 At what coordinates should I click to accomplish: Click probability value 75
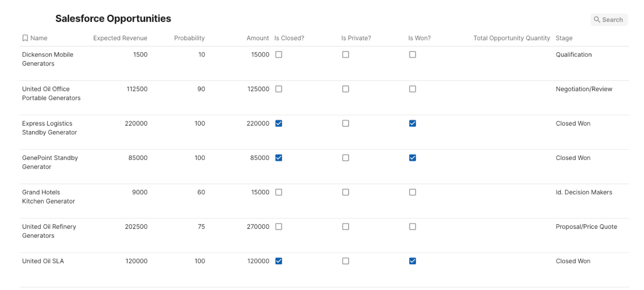[x=201, y=227]
